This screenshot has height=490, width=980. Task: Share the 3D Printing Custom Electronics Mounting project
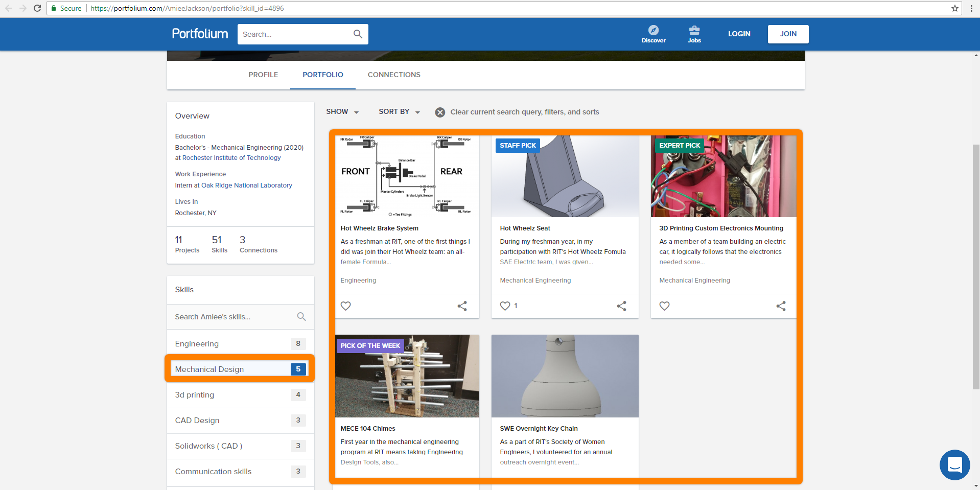[781, 306]
